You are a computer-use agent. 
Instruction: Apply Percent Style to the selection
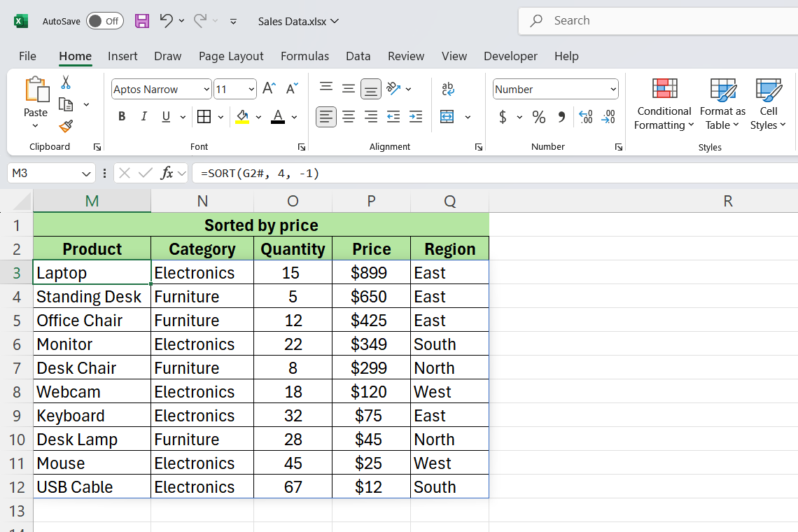tap(538, 117)
